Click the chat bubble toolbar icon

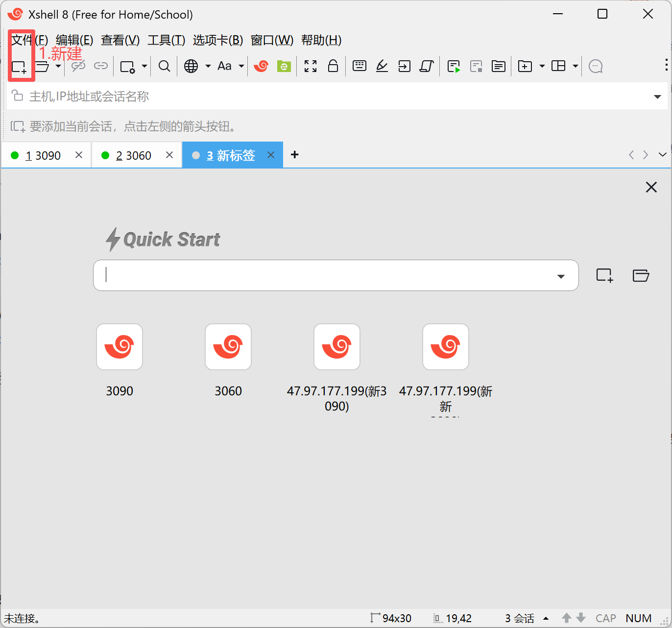tap(596, 66)
